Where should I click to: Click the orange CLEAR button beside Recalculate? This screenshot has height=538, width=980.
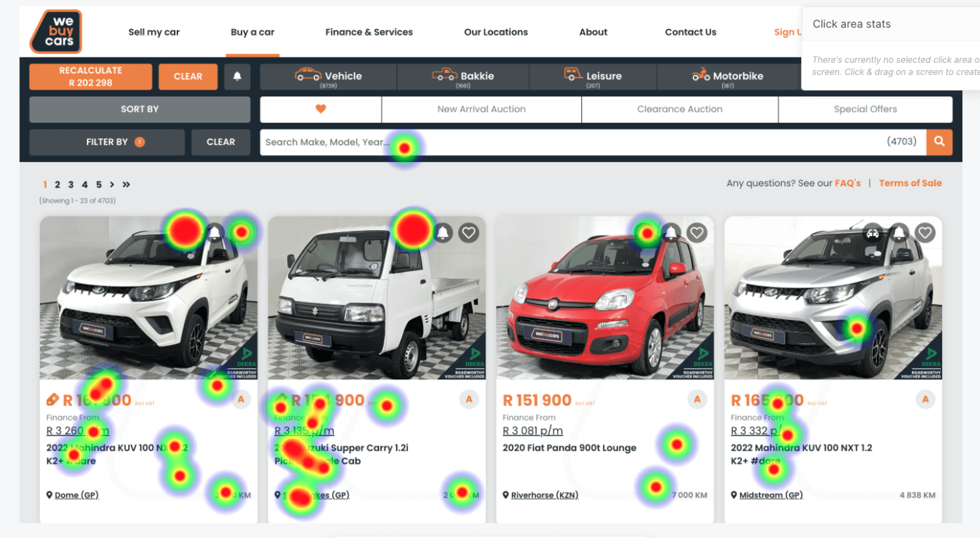[188, 77]
